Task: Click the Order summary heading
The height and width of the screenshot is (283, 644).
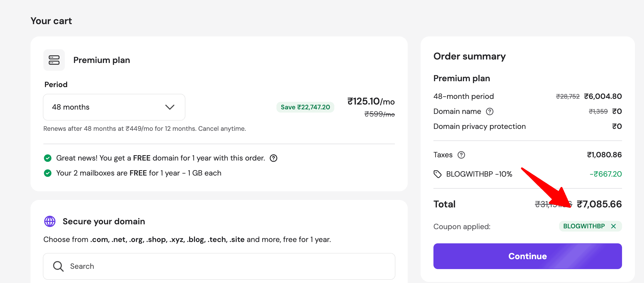Action: [x=470, y=56]
